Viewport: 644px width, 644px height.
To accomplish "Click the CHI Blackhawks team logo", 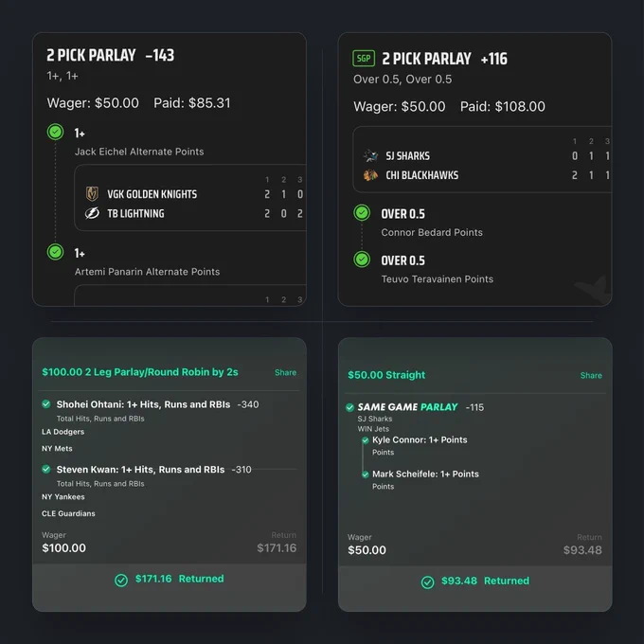I will [x=370, y=175].
